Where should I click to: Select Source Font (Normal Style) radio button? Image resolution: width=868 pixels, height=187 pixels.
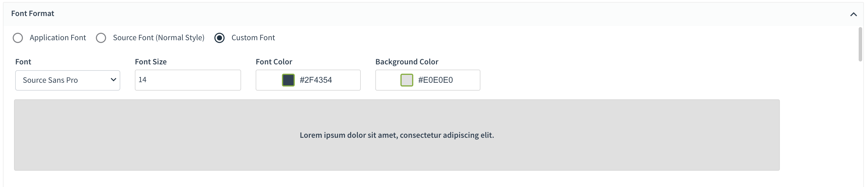pos(101,38)
